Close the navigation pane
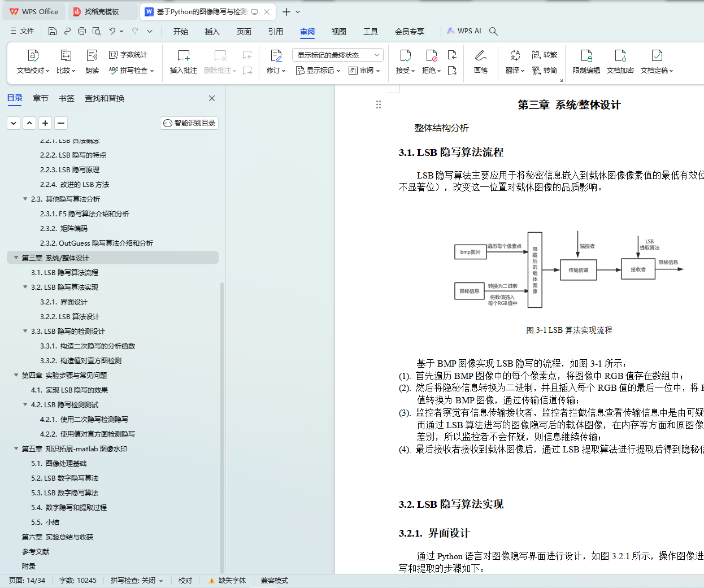 click(x=212, y=98)
